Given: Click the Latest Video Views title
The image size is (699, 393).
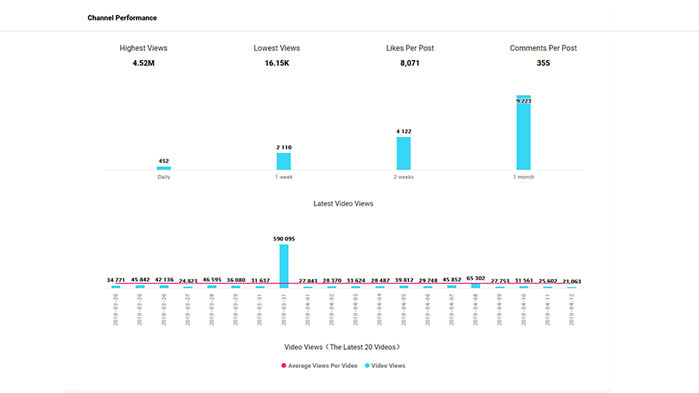Looking at the screenshot, I should 343,204.
